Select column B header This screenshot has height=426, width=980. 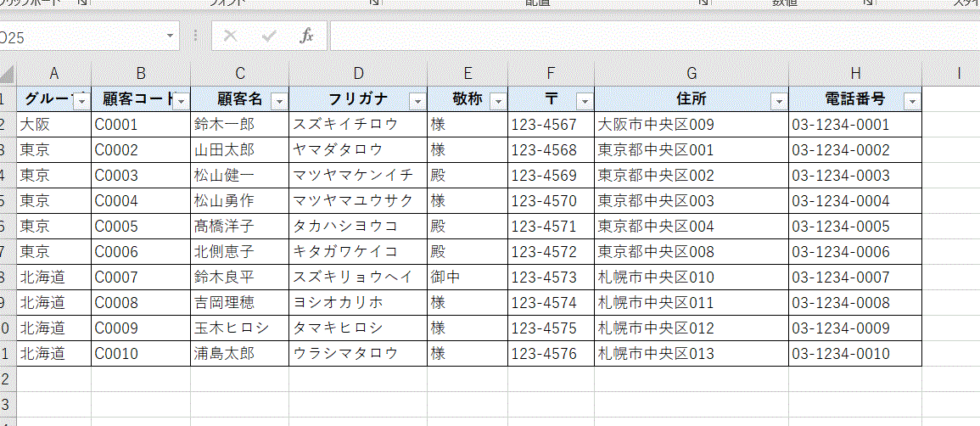141,74
